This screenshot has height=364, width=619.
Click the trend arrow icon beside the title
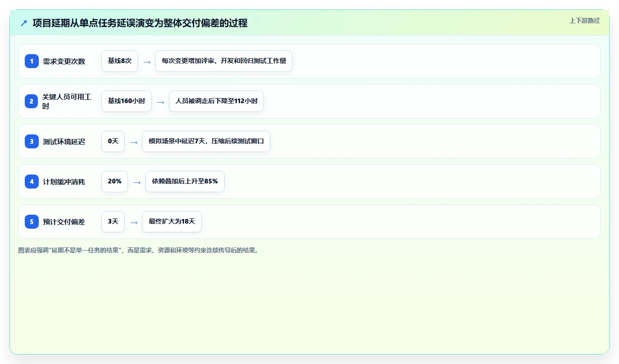[x=24, y=23]
